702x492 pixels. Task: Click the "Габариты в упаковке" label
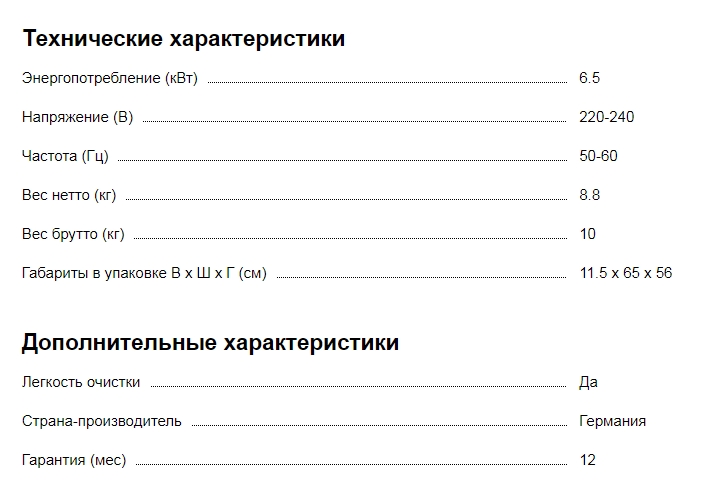[x=144, y=273]
